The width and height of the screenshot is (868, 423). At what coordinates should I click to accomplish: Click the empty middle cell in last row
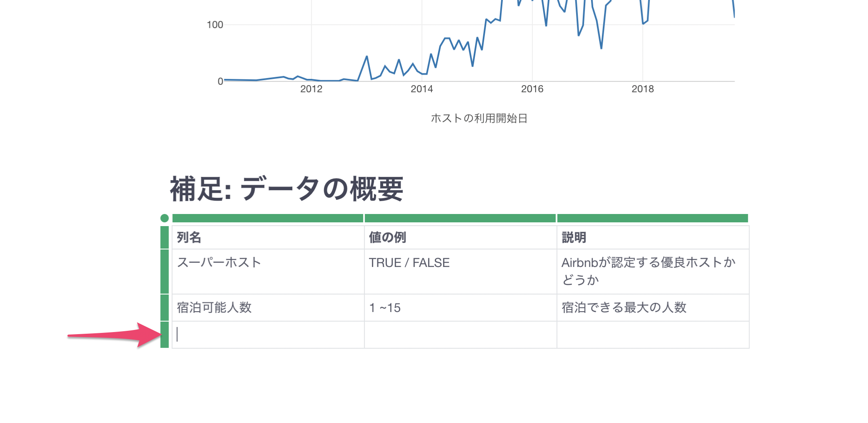point(461,335)
